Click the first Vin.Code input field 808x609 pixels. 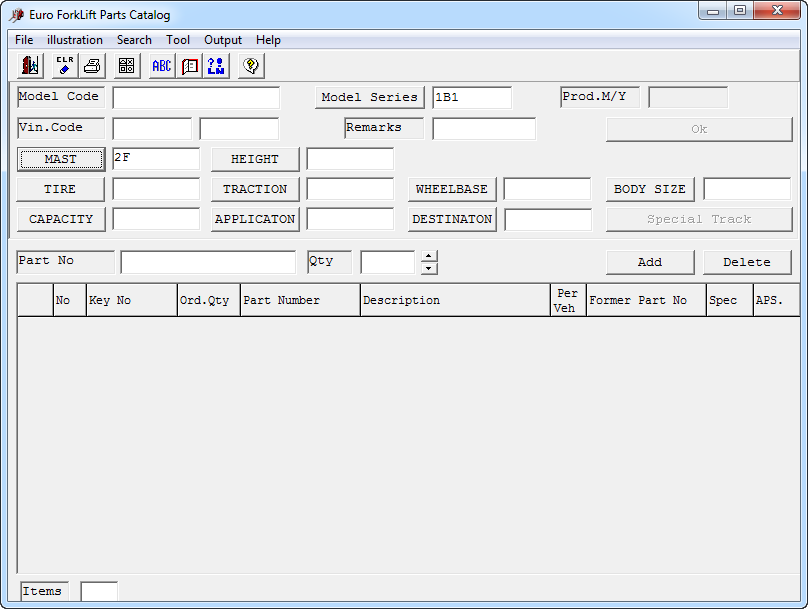pyautogui.click(x=152, y=129)
